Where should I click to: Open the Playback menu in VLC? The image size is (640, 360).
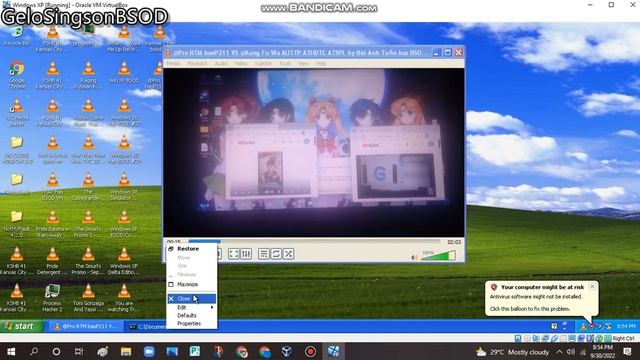pos(197,64)
